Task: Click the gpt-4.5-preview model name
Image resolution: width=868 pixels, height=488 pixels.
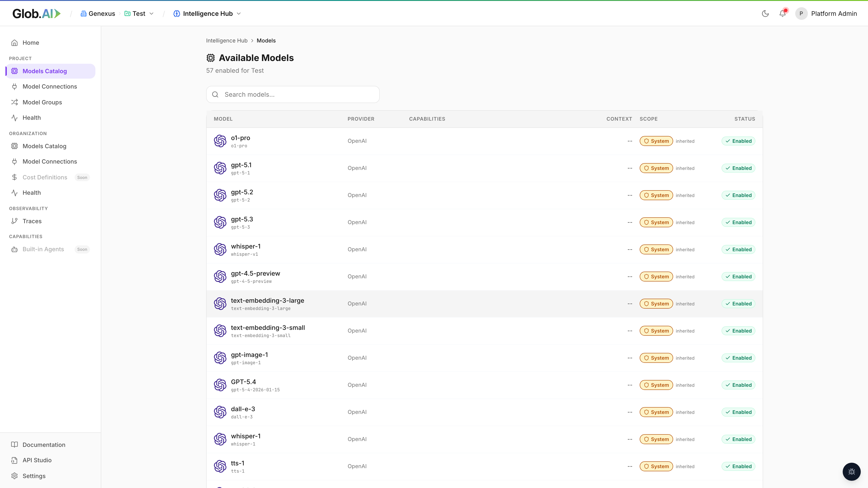Action: coord(255,273)
